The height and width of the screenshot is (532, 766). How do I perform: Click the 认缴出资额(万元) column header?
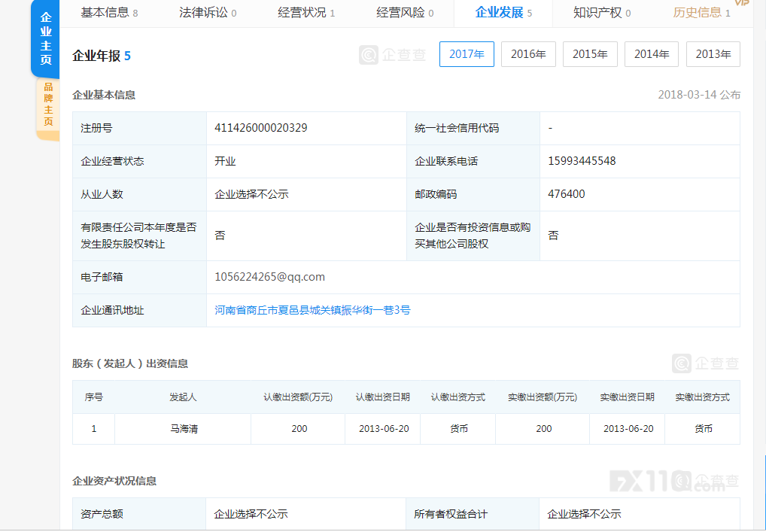[x=298, y=397]
